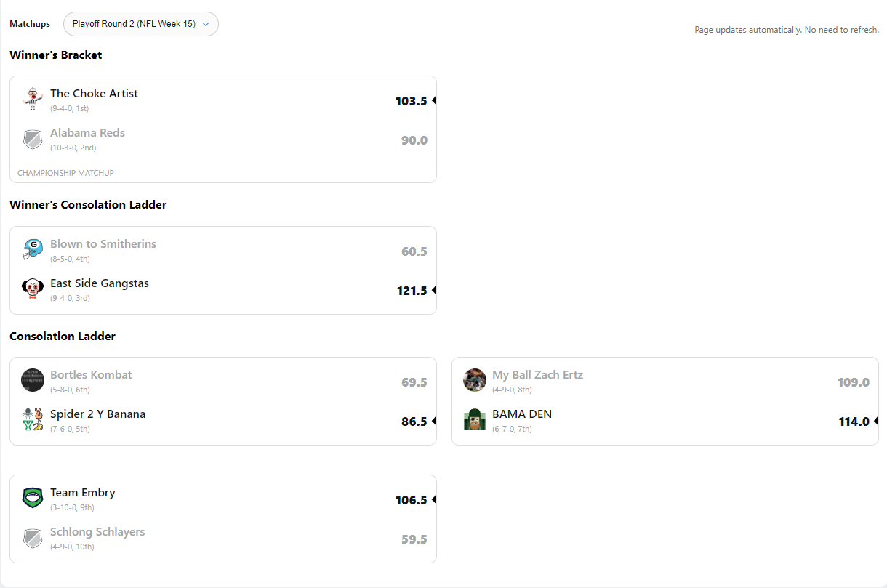Viewport: 887px width, 588px height.
Task: Open Alabama Reds team page
Action: pos(87,133)
